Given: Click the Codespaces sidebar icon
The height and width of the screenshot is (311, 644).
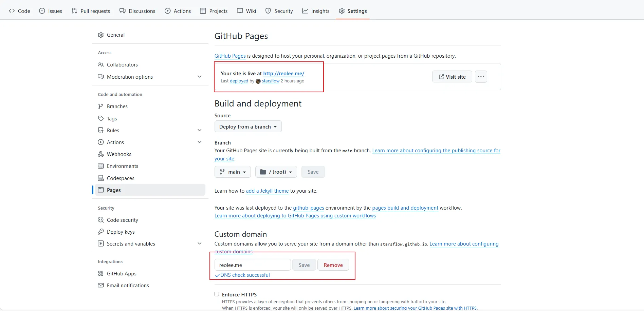Looking at the screenshot, I should [x=101, y=178].
